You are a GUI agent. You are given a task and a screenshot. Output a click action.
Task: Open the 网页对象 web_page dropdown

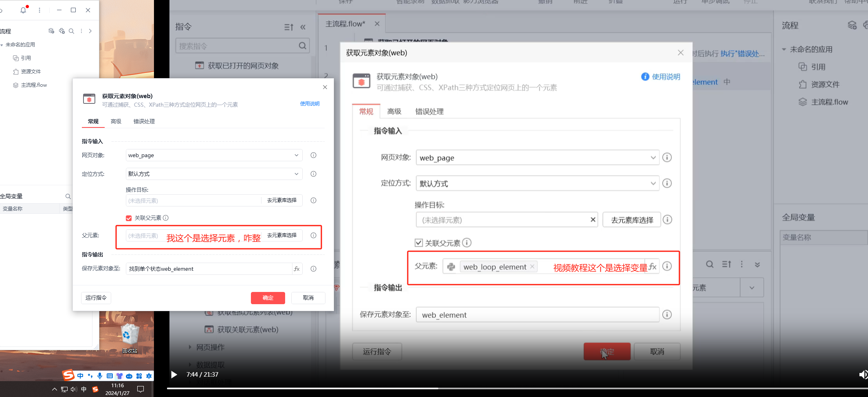(x=214, y=155)
